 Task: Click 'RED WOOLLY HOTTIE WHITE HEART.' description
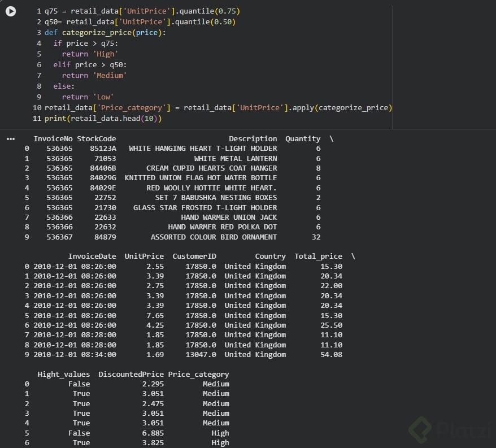(211, 188)
